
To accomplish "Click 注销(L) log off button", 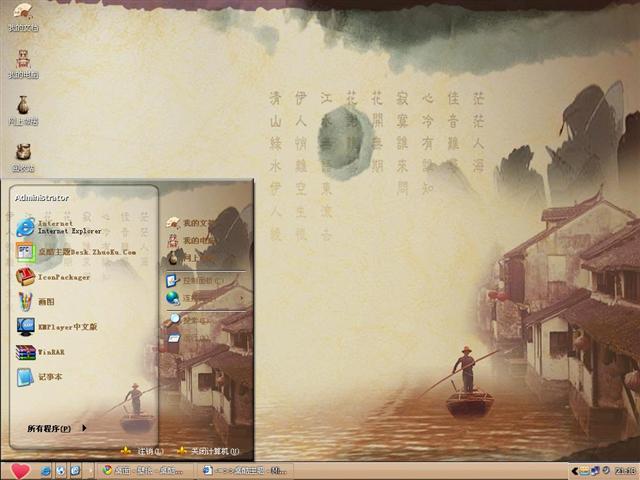I will (142, 451).
